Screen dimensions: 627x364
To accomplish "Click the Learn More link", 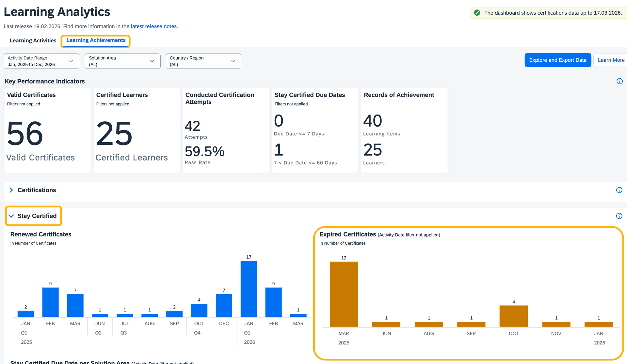I will (611, 60).
